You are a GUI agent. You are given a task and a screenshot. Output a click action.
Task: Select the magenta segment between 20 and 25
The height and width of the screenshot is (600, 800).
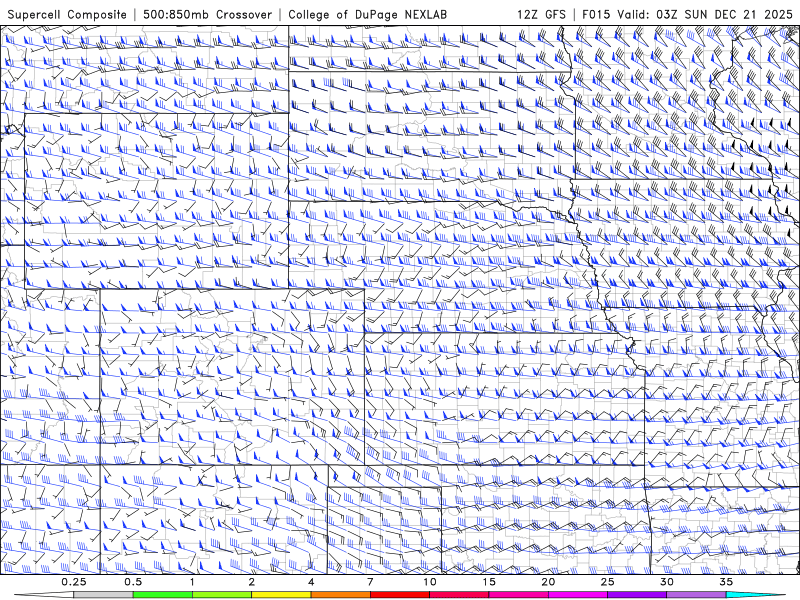point(578,595)
